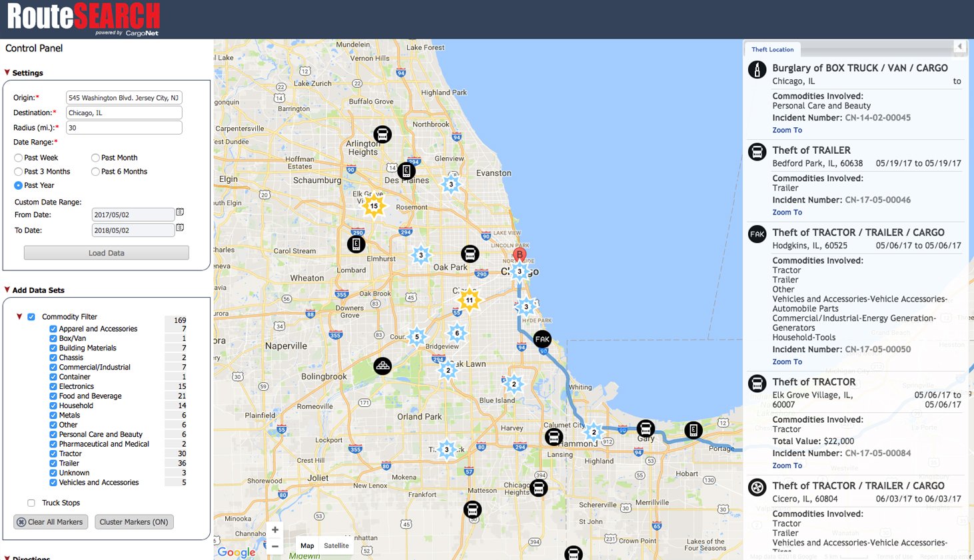Viewport: 974px width, 560px height.
Task: Click the blue cluster marker showing 6 near Bridgeview
Action: click(x=457, y=333)
